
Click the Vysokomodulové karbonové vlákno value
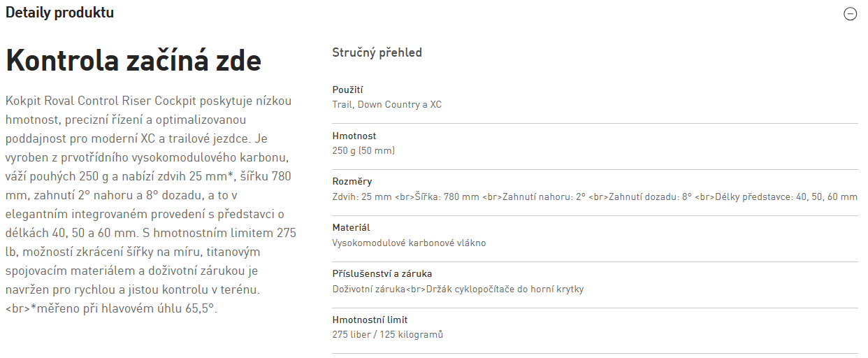point(409,243)
